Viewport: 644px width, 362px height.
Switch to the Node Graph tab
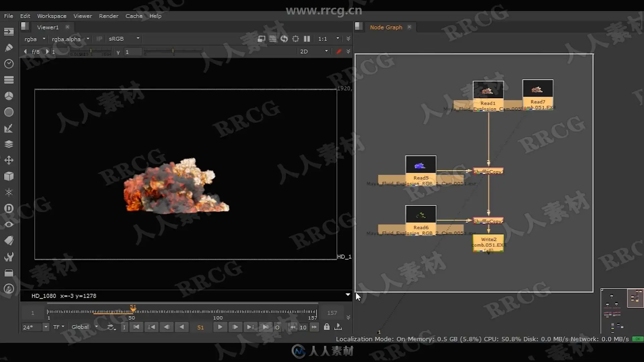tap(386, 27)
